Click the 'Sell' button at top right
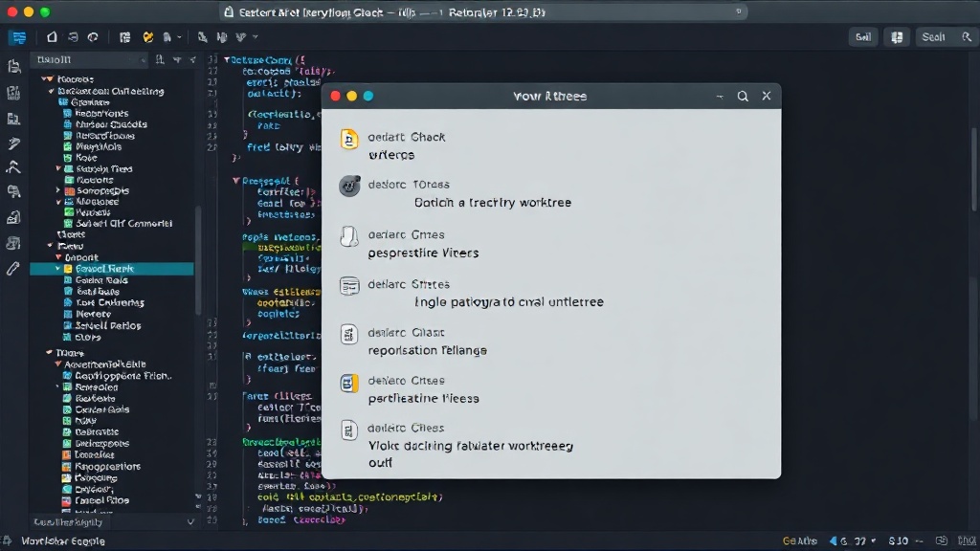Viewport: 980px width, 551px height. click(863, 37)
